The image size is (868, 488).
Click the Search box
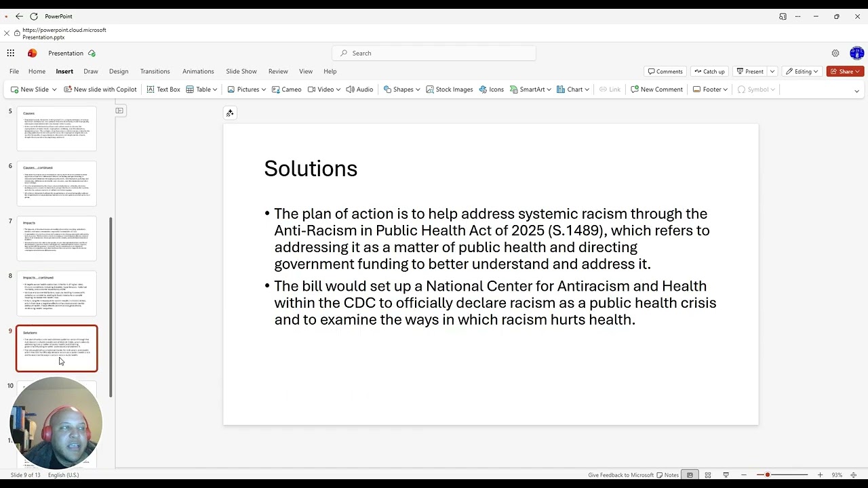point(434,53)
